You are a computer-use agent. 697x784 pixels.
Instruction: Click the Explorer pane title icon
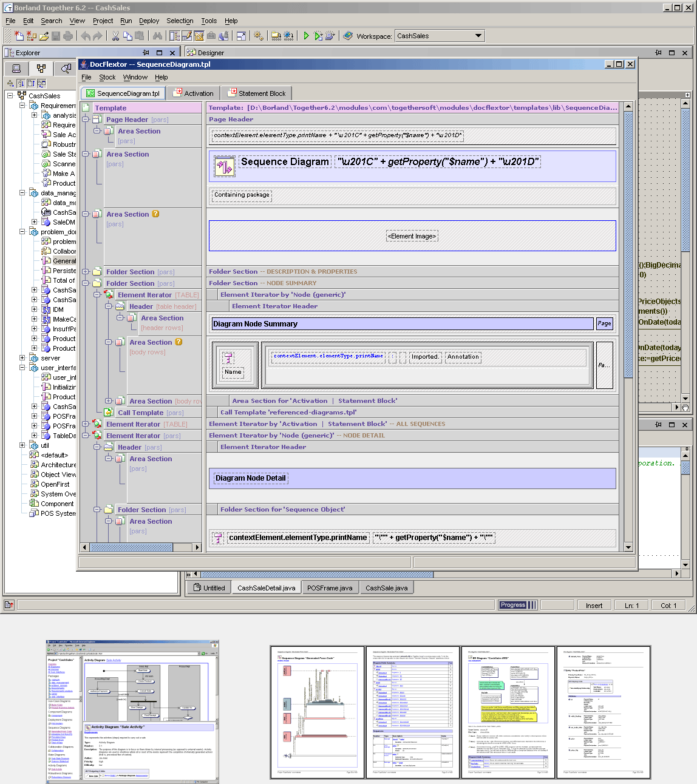9,53
